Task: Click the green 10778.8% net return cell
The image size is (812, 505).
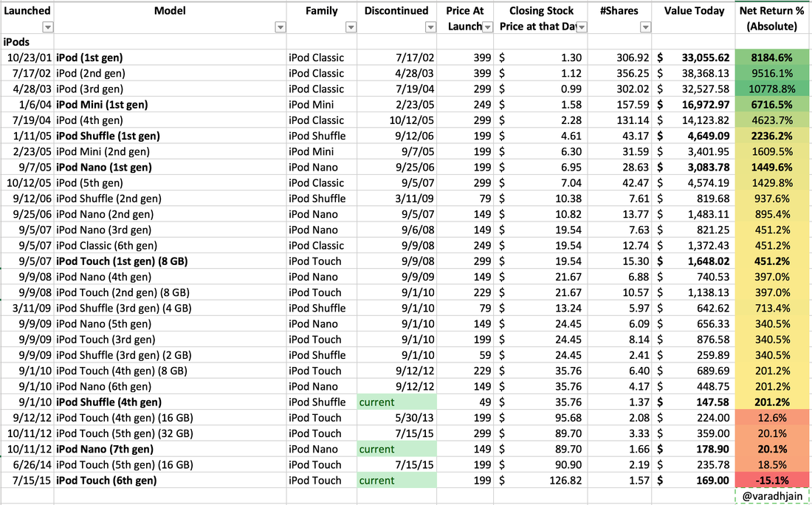Action: pyautogui.click(x=772, y=89)
